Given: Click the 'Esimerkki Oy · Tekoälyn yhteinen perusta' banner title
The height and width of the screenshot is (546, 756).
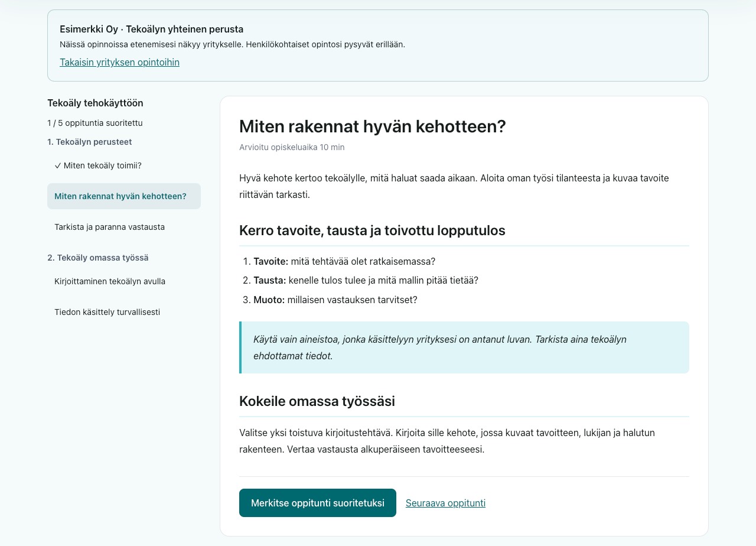Looking at the screenshot, I should [152, 29].
